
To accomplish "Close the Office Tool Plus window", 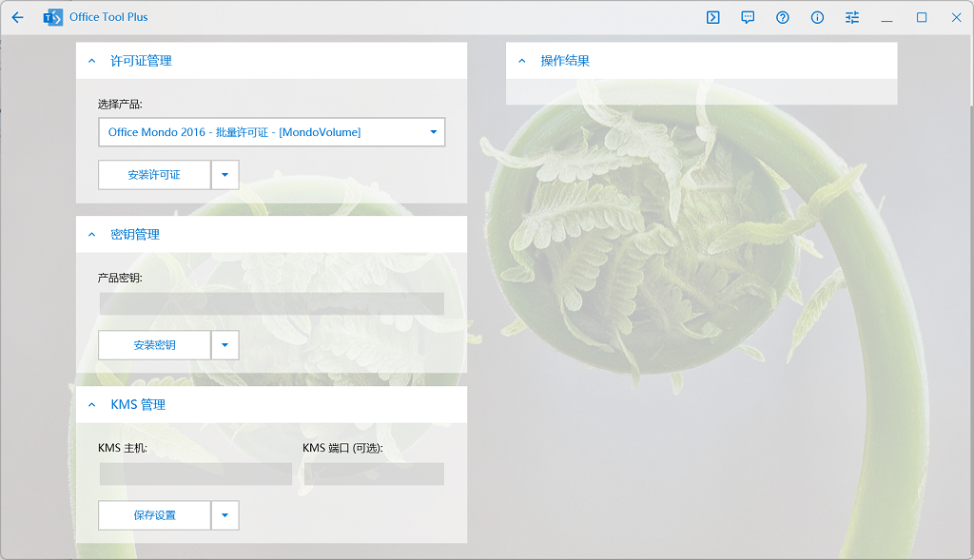I will (x=957, y=17).
